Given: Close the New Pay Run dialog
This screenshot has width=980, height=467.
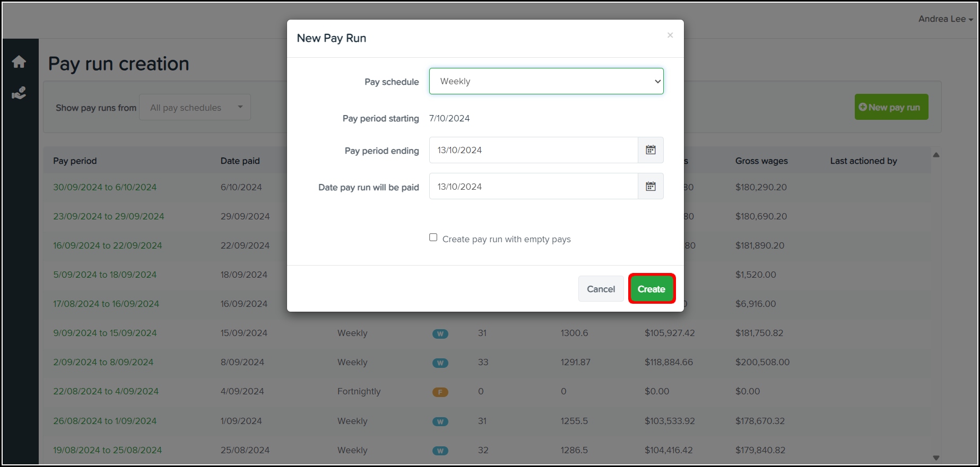Looking at the screenshot, I should pos(670,36).
